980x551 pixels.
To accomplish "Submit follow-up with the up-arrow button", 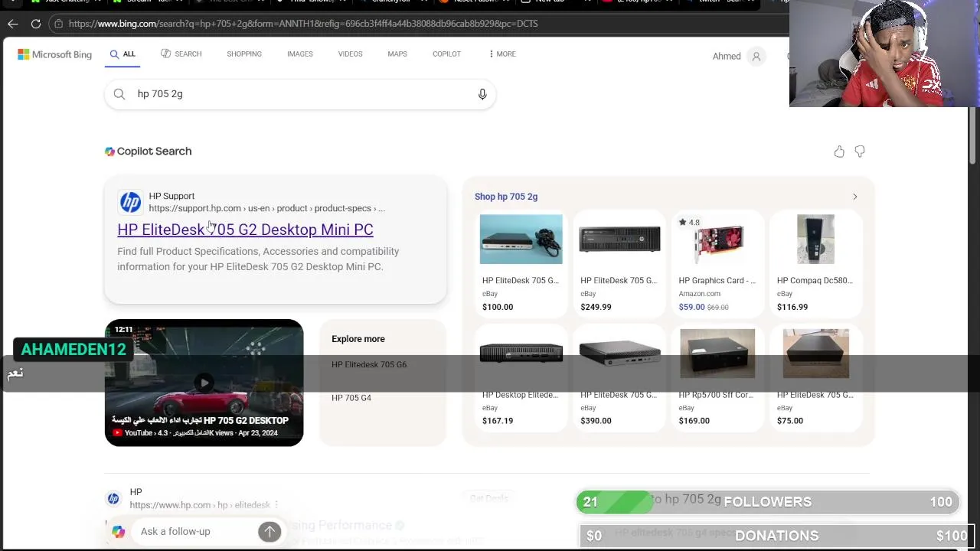I will (269, 532).
